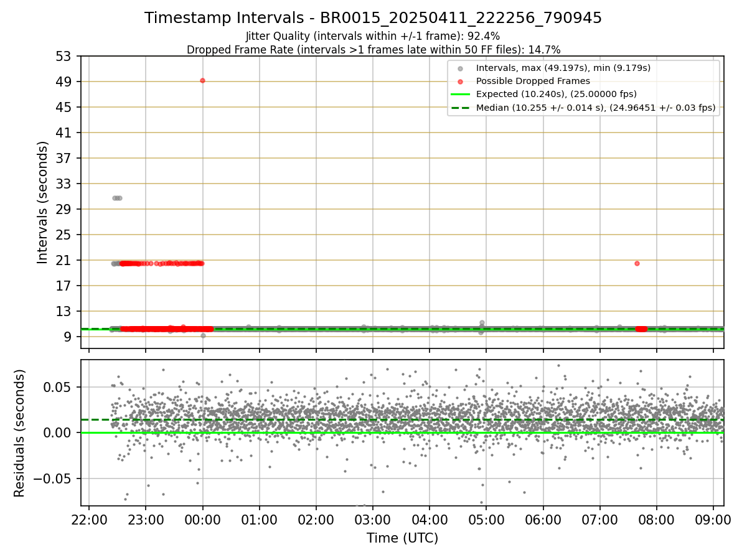This screenshot has width=747, height=560.
Task: Click x-axis tick label '05:00'
Action: pyautogui.click(x=486, y=519)
